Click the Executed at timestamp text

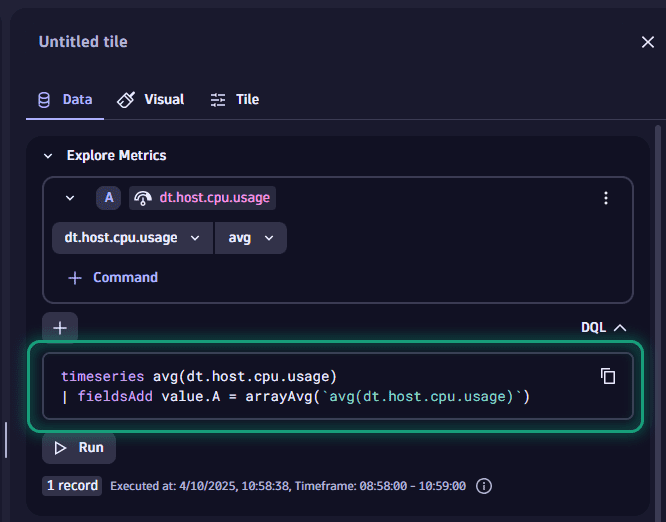tap(288, 486)
